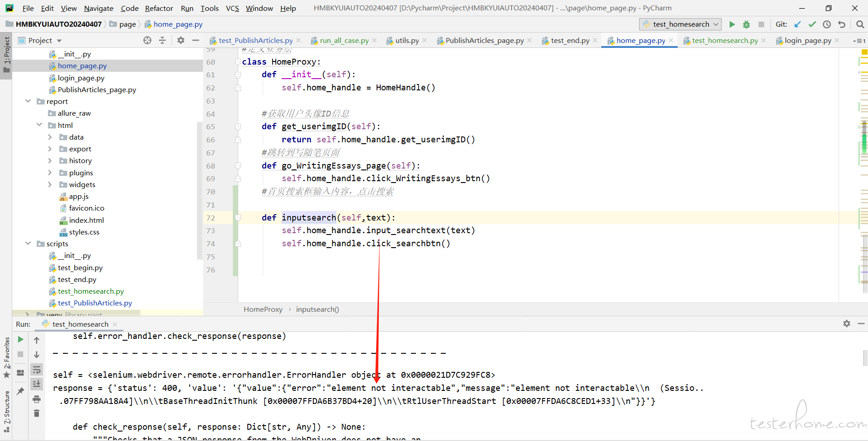Open Search Everywhere magnifier icon
This screenshot has width=868, height=441.
[x=860, y=24]
